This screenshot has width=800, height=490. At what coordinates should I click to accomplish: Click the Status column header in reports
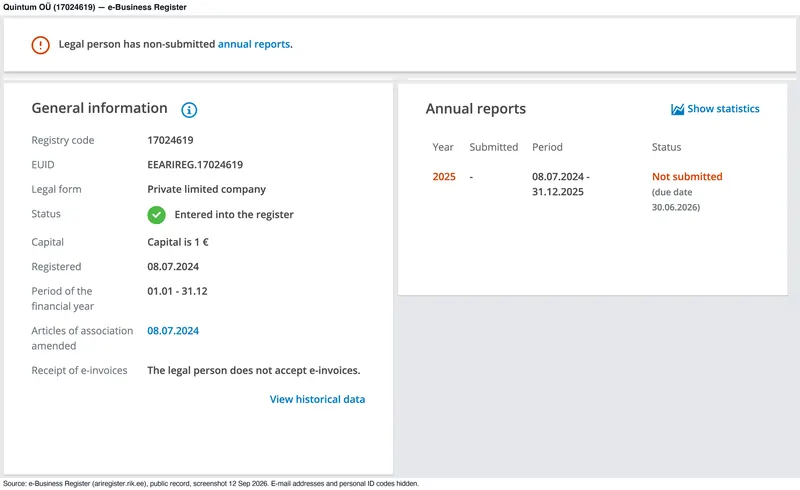pos(666,147)
